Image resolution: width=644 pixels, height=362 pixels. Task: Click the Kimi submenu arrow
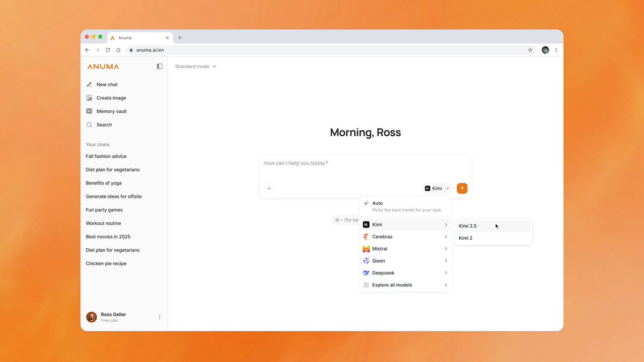[x=446, y=225]
